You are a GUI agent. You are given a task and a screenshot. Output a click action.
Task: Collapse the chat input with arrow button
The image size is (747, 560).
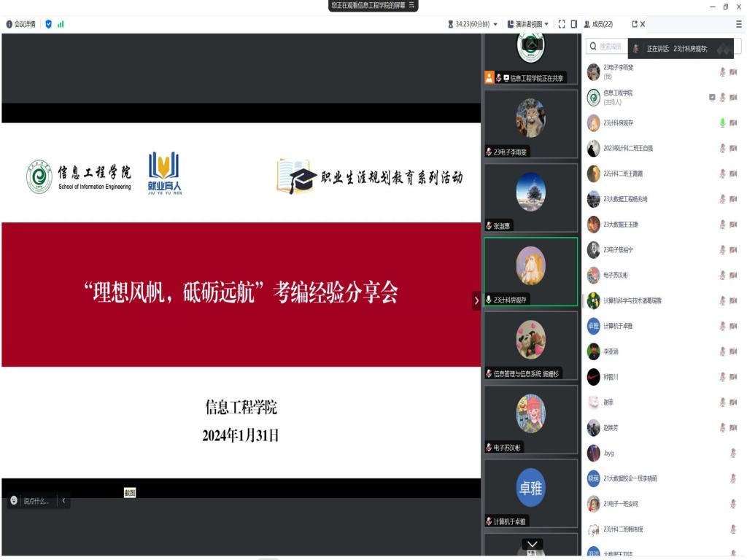(63, 500)
